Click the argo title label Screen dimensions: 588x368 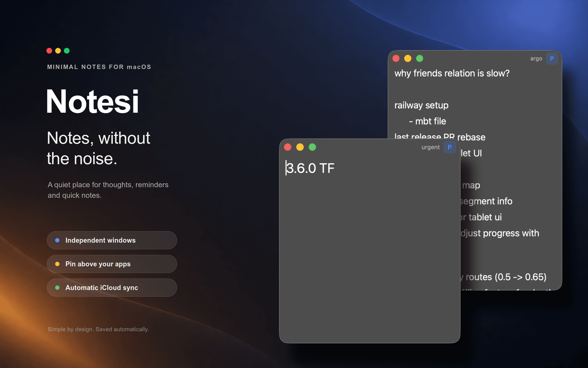coord(536,59)
